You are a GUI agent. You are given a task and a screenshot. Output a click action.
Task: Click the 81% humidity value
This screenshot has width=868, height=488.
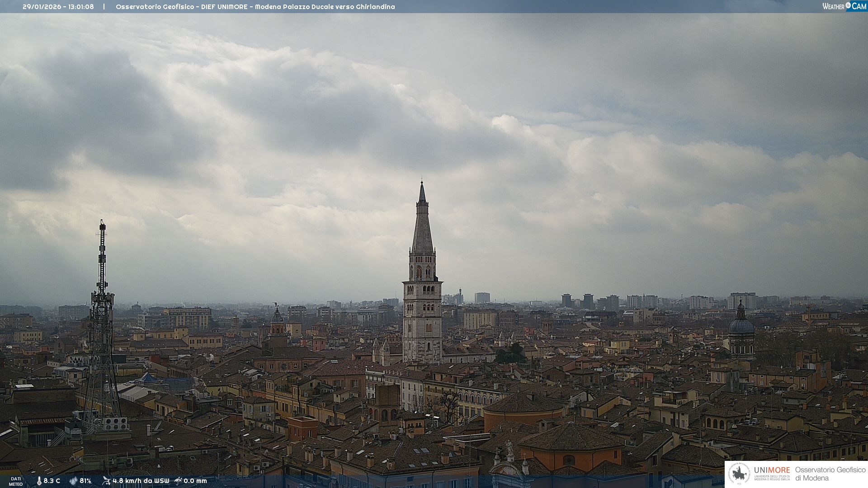coord(85,481)
